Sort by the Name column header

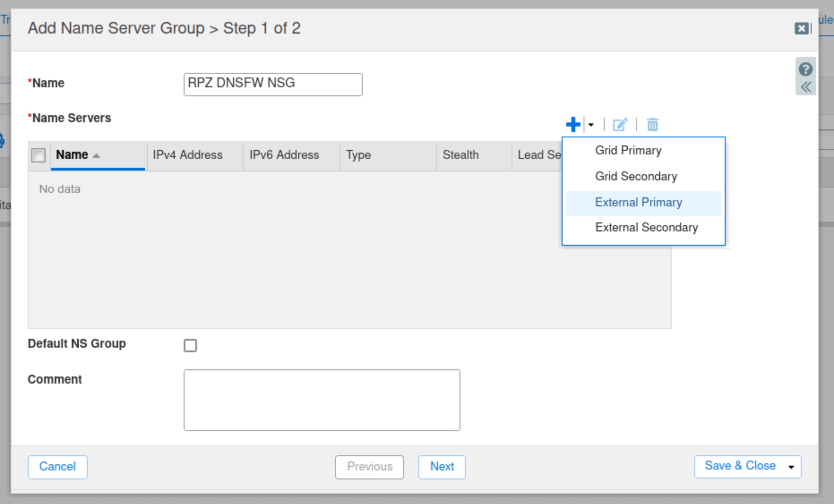click(x=72, y=155)
